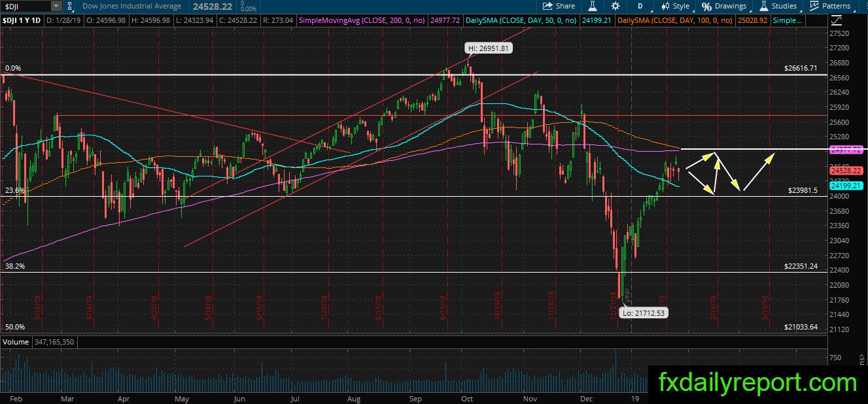This screenshot has width=868, height=404.
Task: Click the $21033.64 Fibonacci level label
Action: point(801,327)
